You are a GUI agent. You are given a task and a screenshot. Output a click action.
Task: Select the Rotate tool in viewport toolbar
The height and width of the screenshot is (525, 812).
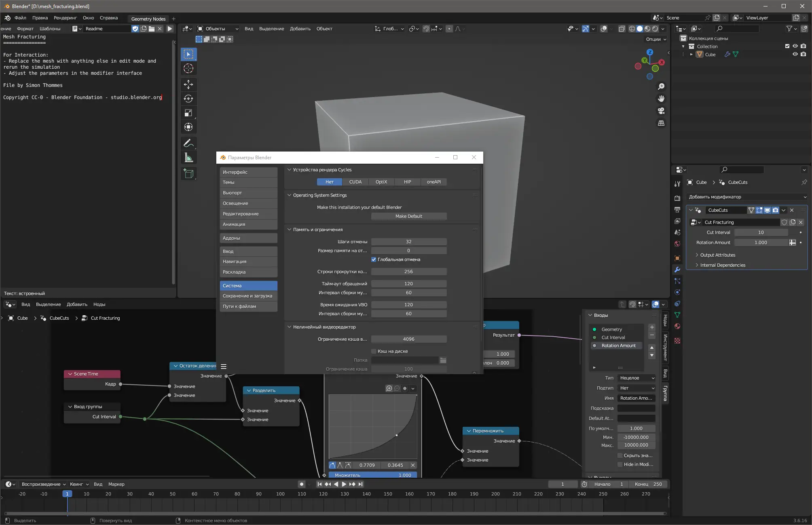coord(188,99)
